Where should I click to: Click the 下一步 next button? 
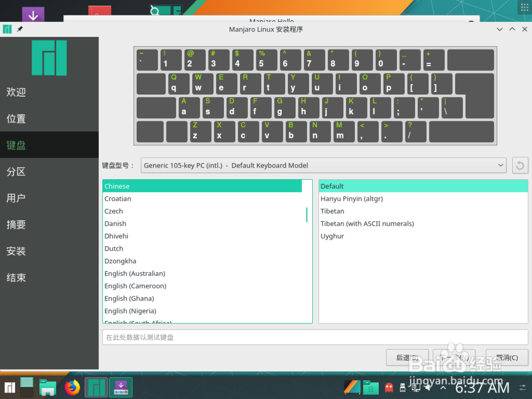(454, 358)
